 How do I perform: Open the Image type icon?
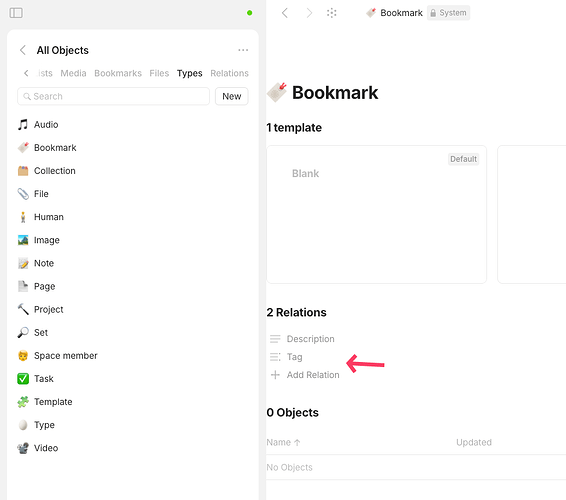coord(23,240)
